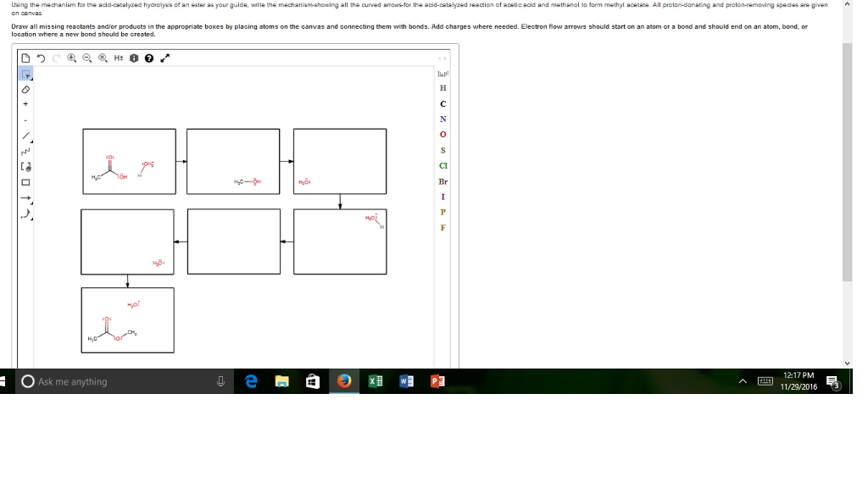The image size is (868, 488).
Task: Click the page scrollbar up arrow
Action: pos(848,4)
